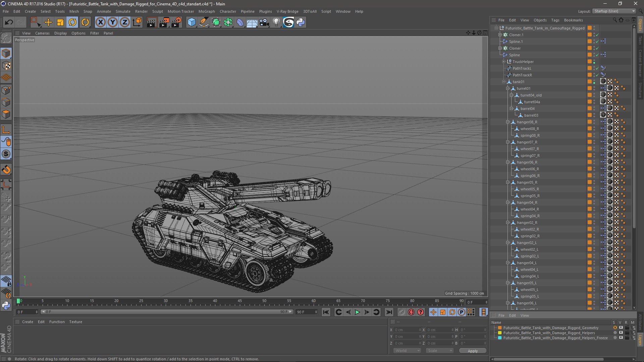Toggle the Geometry layer visibility
This screenshot has height=362, width=644.
pos(621,328)
